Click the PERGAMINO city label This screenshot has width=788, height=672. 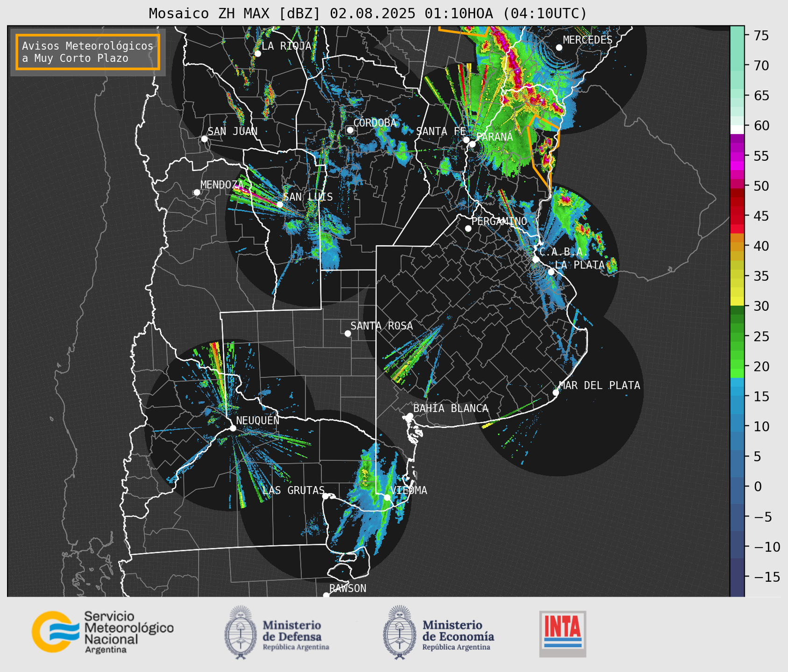tap(499, 221)
